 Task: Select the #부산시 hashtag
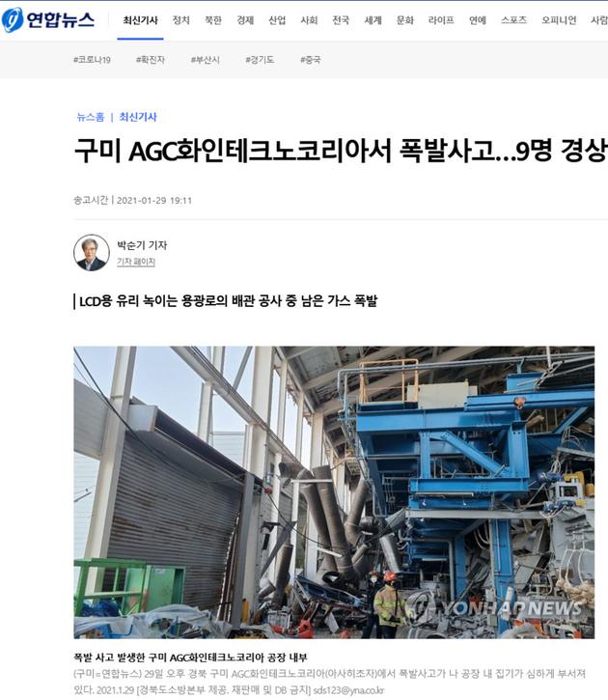[x=206, y=60]
